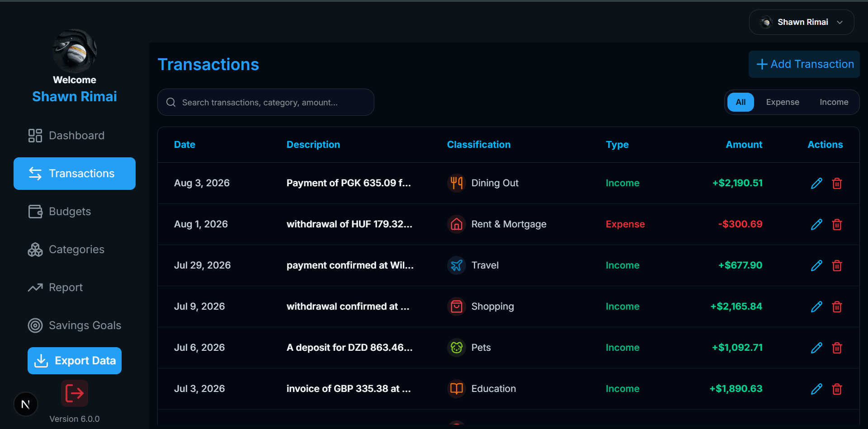Click the sidebar profile avatar

(75, 51)
